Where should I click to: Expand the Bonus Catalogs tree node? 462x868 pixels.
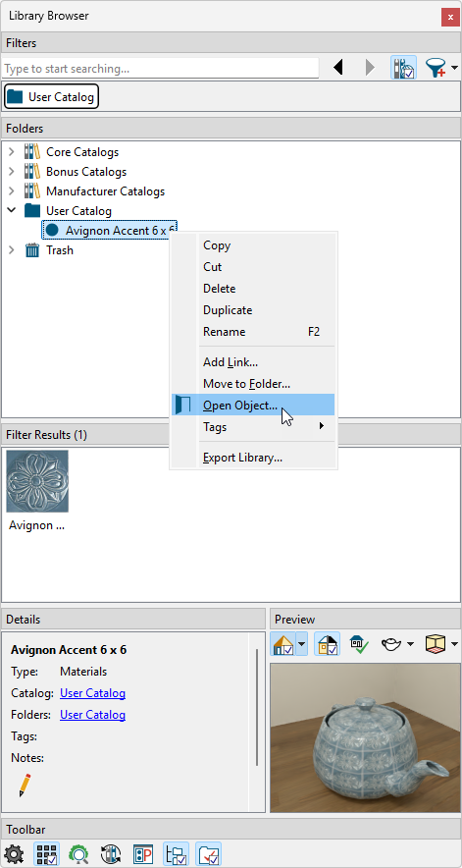(x=12, y=172)
